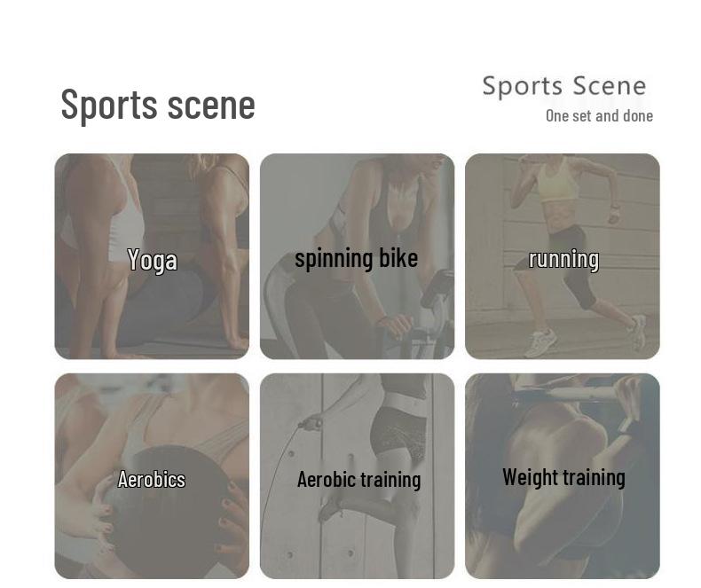Image resolution: width=701 pixels, height=588 pixels.
Task: Select the Aerobic training tile
Action: (x=357, y=476)
